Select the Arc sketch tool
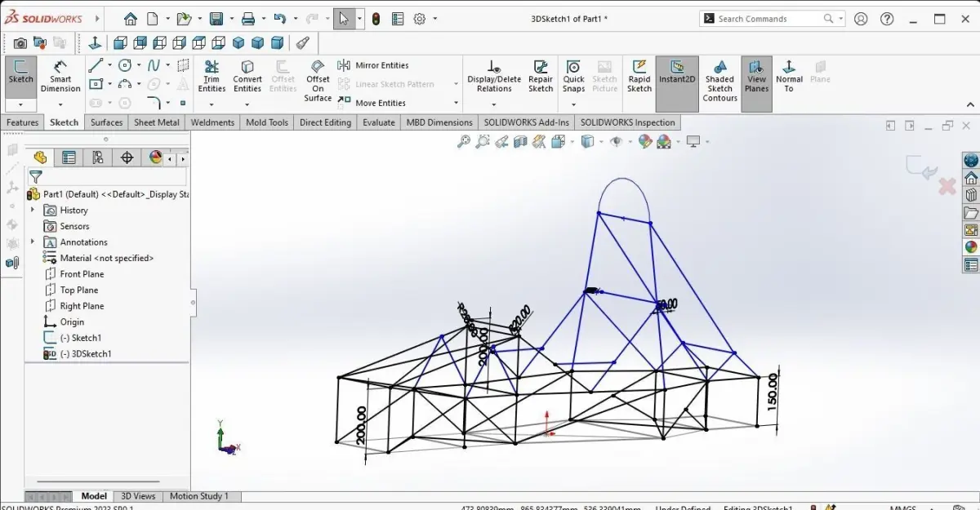This screenshot has width=980, height=510. pyautogui.click(x=125, y=84)
